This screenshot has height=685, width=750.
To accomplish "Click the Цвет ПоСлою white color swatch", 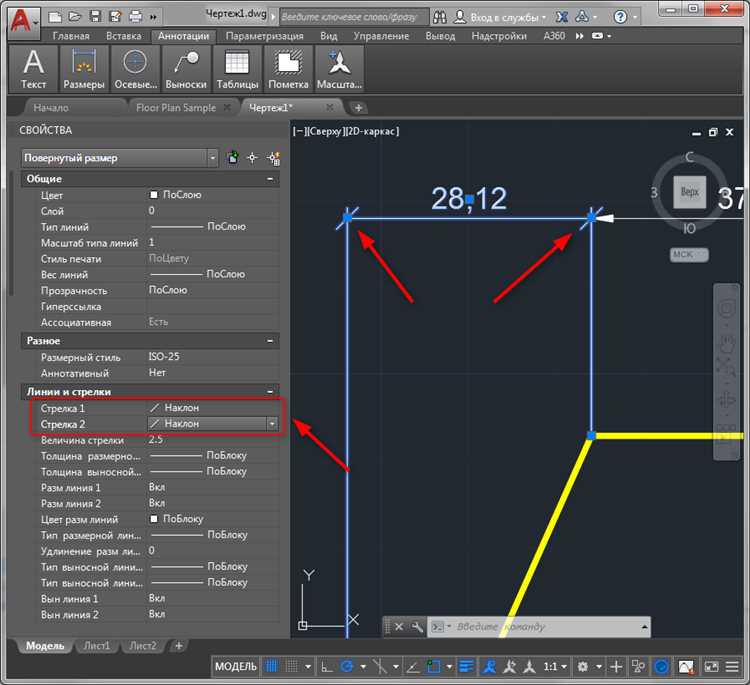I will pyautogui.click(x=154, y=195).
